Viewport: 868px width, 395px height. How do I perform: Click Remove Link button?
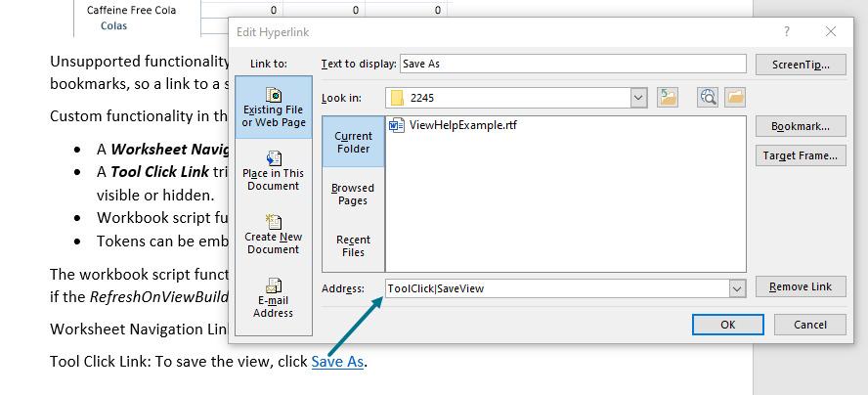pyautogui.click(x=801, y=286)
